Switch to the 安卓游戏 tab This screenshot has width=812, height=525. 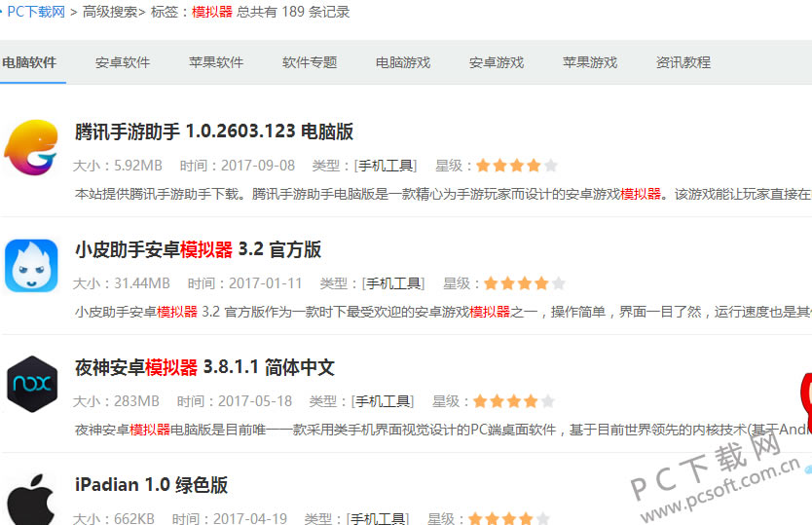[497, 62]
